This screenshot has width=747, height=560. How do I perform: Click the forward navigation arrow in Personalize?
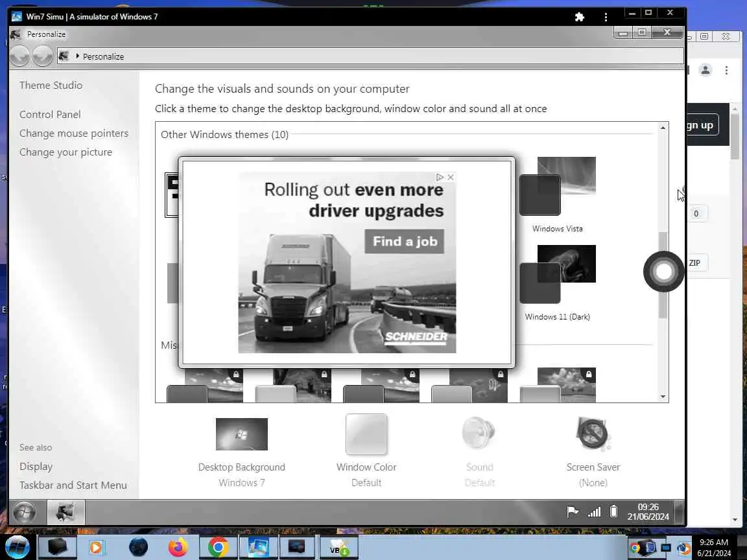(43, 56)
